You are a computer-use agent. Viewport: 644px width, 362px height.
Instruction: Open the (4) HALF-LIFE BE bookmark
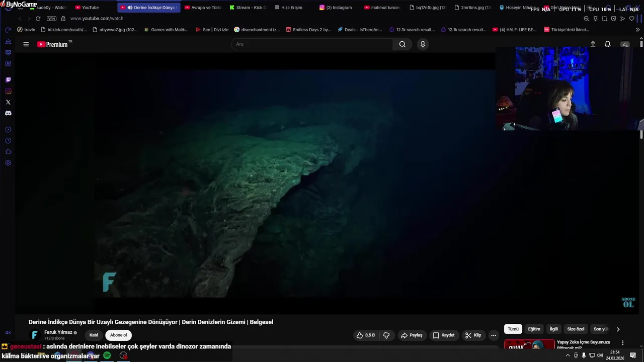point(514,30)
